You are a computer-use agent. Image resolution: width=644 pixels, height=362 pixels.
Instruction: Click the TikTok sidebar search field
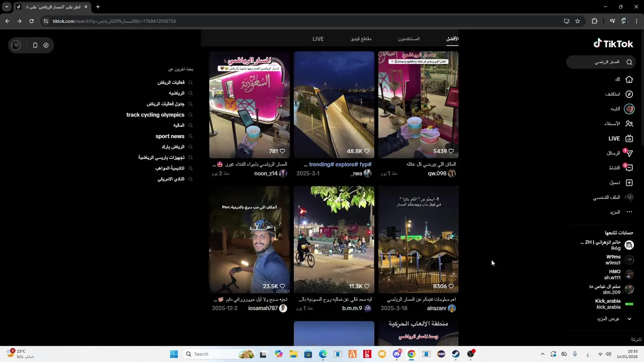click(601, 62)
